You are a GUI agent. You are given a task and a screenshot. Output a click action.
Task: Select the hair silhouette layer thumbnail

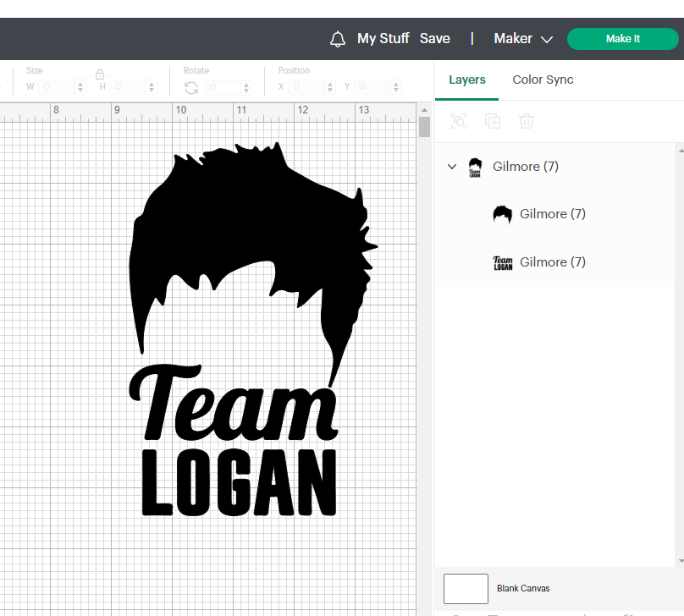coord(503,214)
